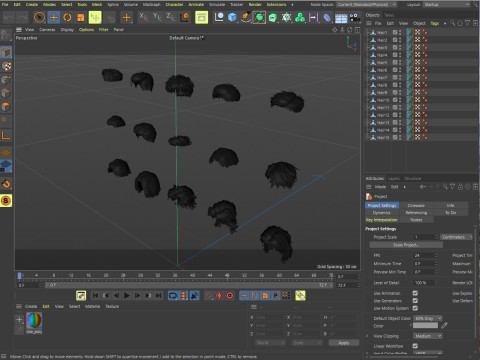The height and width of the screenshot is (360, 480).
Task: Toggle Hair5 layer checkbox in Objects manager
Action: point(395,62)
